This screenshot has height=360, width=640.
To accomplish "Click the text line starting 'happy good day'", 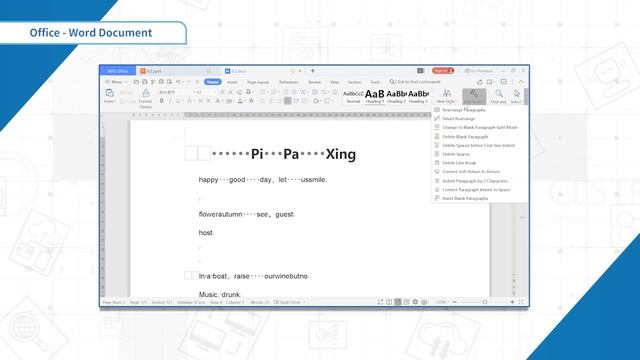I will pos(262,180).
